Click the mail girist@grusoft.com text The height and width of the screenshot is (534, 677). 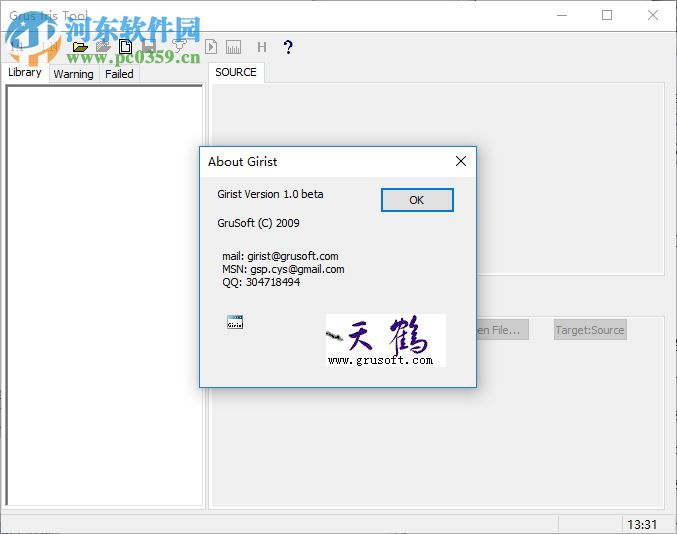tap(280, 256)
